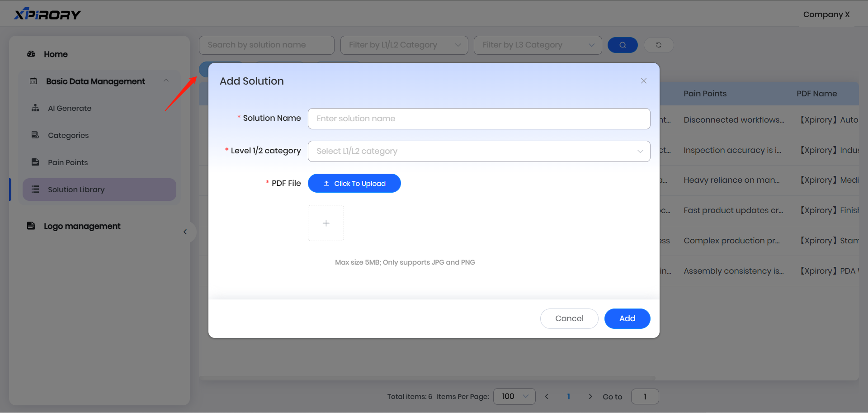Collapse sidebar with the left arrow handle

[185, 232]
